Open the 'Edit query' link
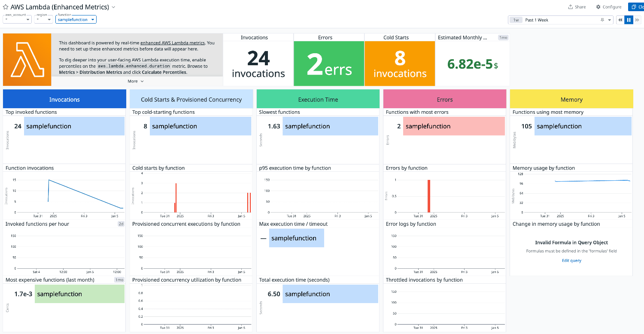 571,261
